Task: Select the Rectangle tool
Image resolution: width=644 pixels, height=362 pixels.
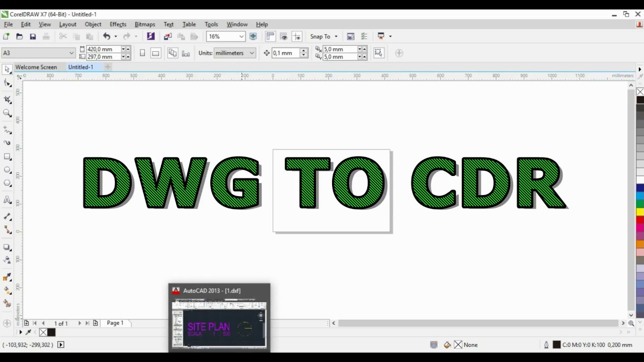Action: (x=7, y=157)
